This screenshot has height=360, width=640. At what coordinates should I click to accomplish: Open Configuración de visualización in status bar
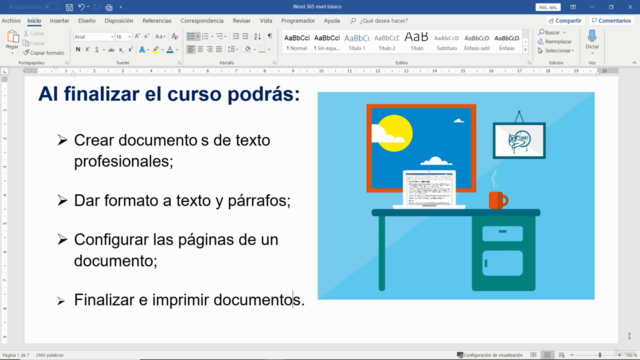[490, 355]
